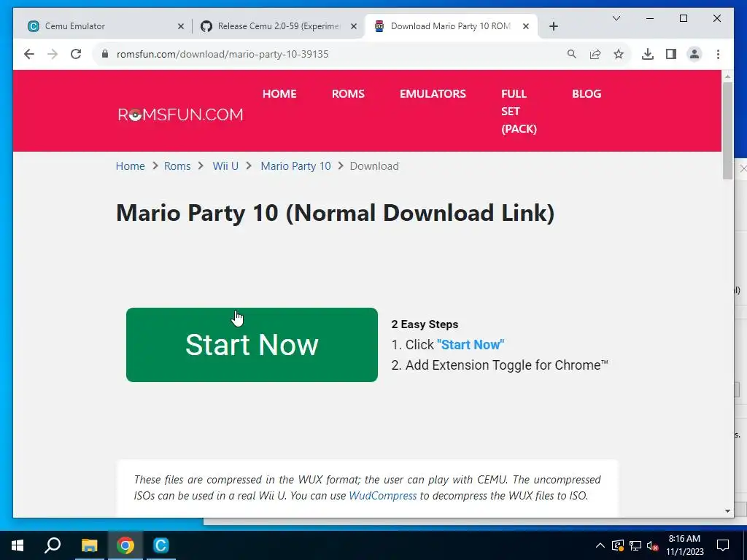This screenshot has width=747, height=560.
Task: Share this page via the share icon
Action: (595, 54)
